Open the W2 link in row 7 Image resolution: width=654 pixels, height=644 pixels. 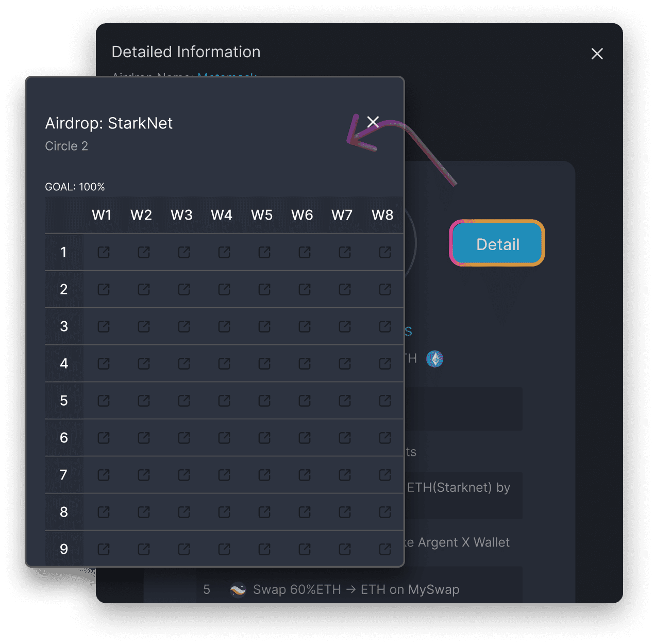point(144,475)
